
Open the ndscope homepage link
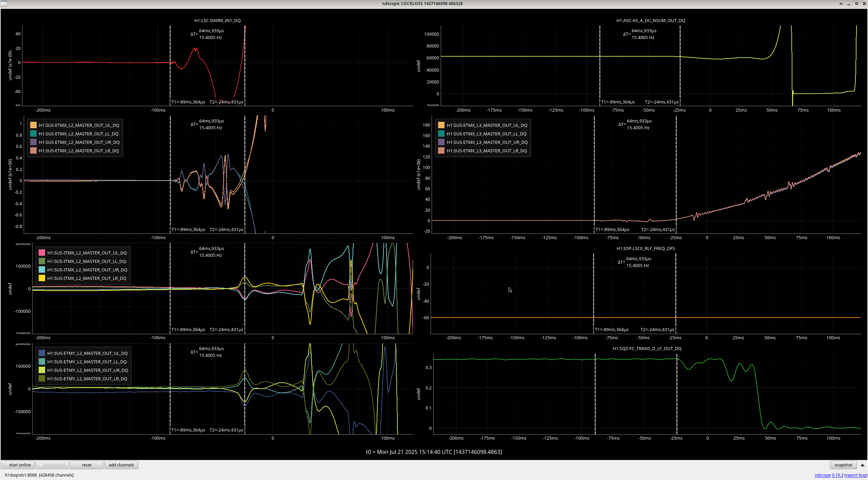tap(822, 475)
